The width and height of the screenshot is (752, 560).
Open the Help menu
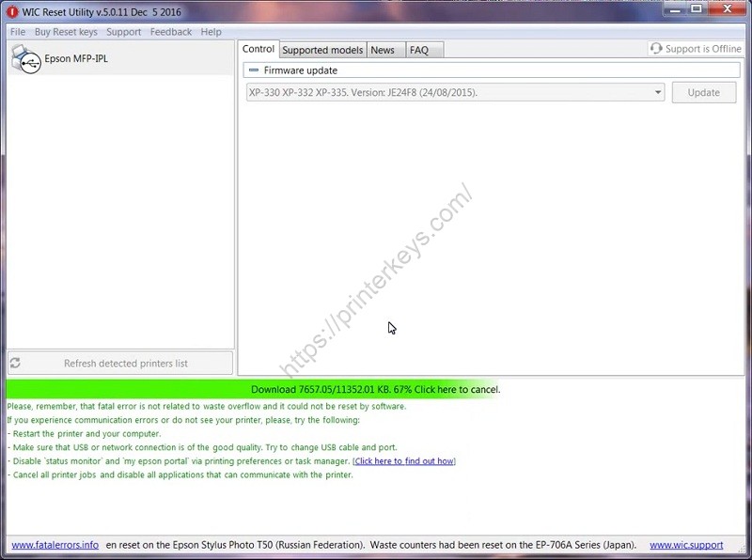tap(211, 32)
